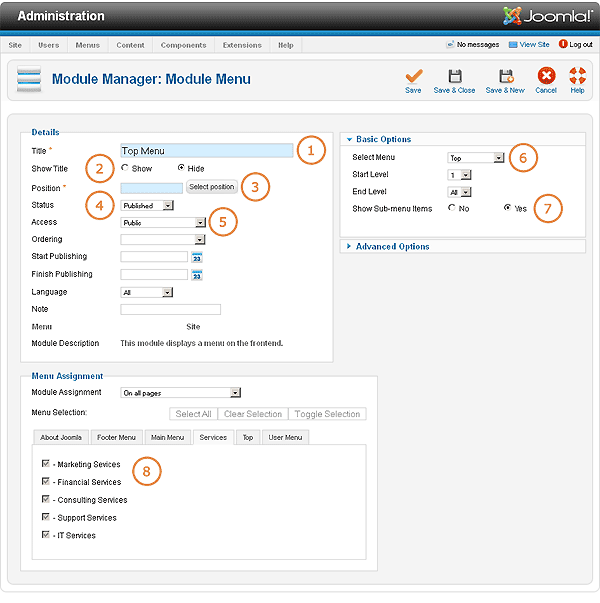Screen dimensions: 600x603
Task: Open Finish Publishing calendar icon
Action: pos(197,275)
